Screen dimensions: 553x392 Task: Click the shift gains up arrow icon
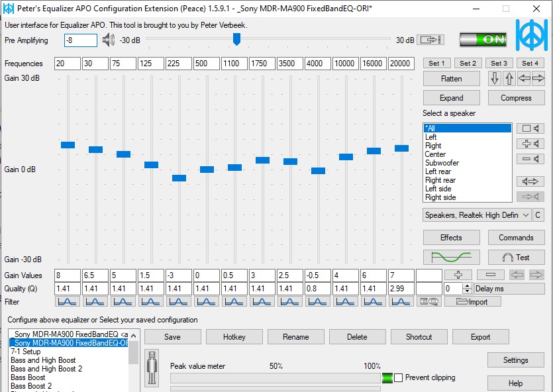coord(509,79)
